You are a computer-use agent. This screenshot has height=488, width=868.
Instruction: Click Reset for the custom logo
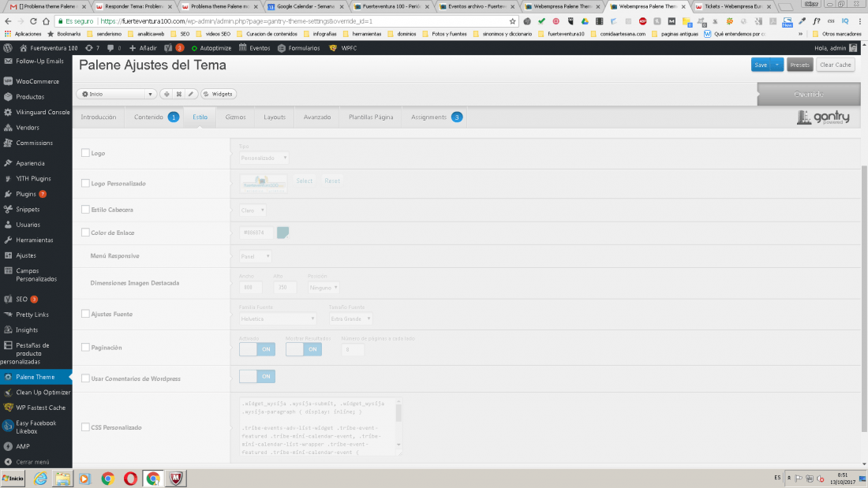(x=332, y=181)
